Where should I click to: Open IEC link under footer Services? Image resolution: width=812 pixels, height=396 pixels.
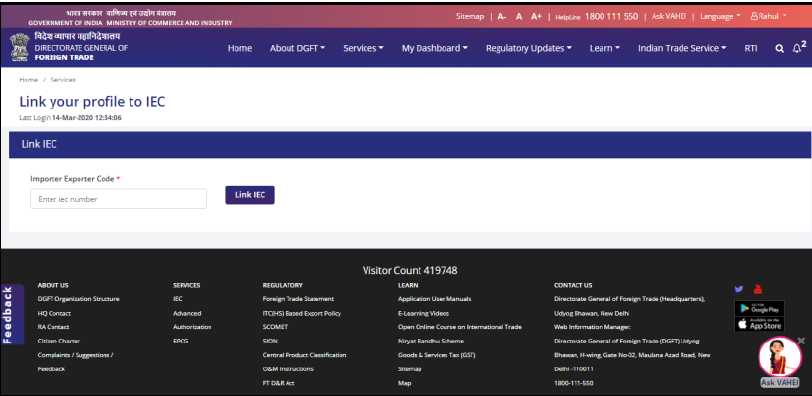click(178, 299)
